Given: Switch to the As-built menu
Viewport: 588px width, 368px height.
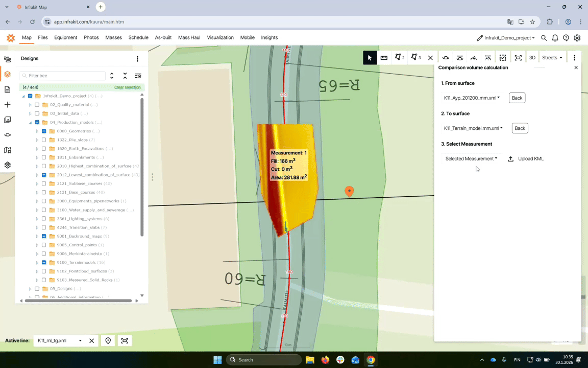Looking at the screenshot, I should pos(163,37).
